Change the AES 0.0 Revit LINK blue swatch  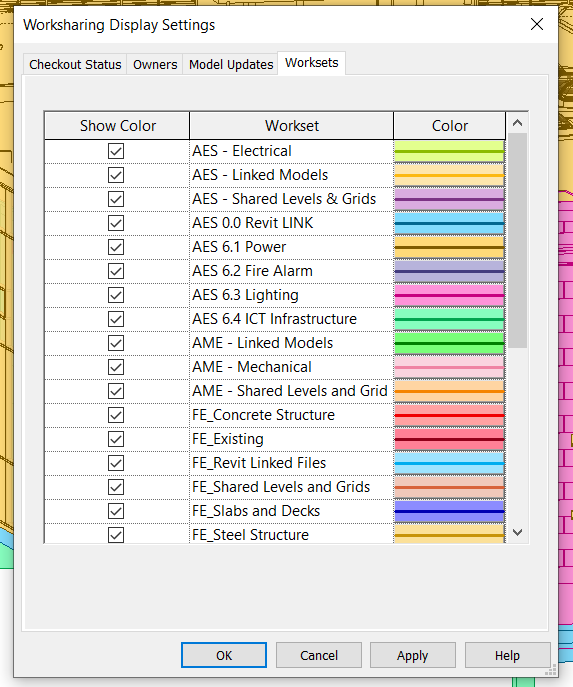tap(449, 223)
